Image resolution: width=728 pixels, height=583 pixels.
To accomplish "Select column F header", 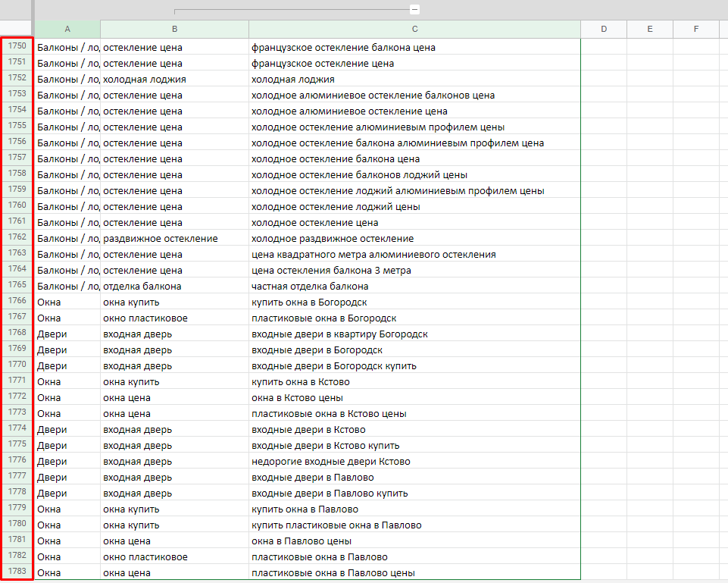I will 696,29.
